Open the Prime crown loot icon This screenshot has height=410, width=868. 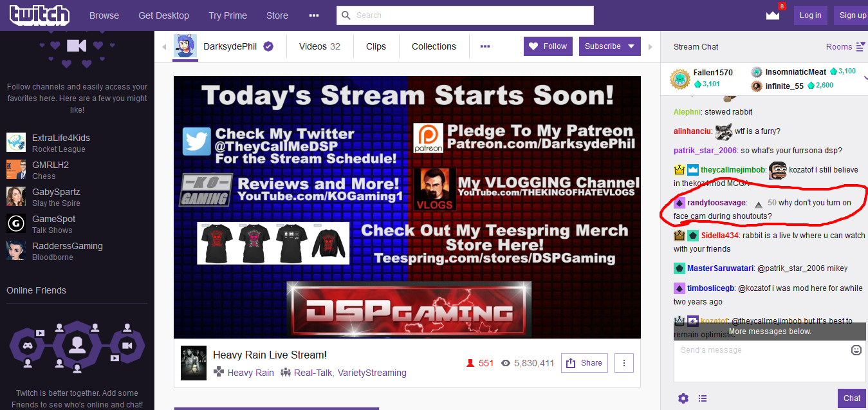pyautogui.click(x=773, y=15)
